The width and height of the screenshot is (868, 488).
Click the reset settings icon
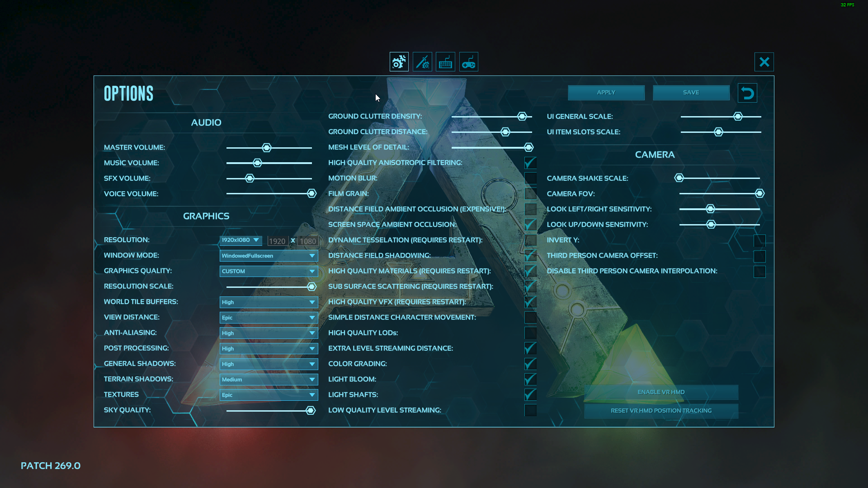748,92
